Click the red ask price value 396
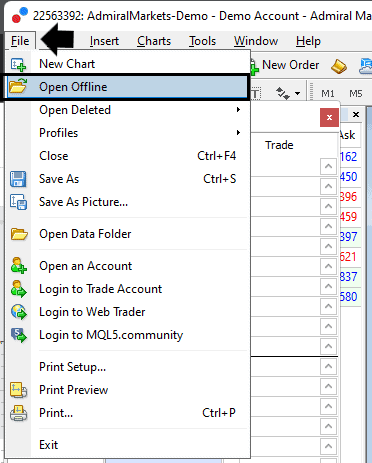The height and width of the screenshot is (463, 372). [349, 197]
